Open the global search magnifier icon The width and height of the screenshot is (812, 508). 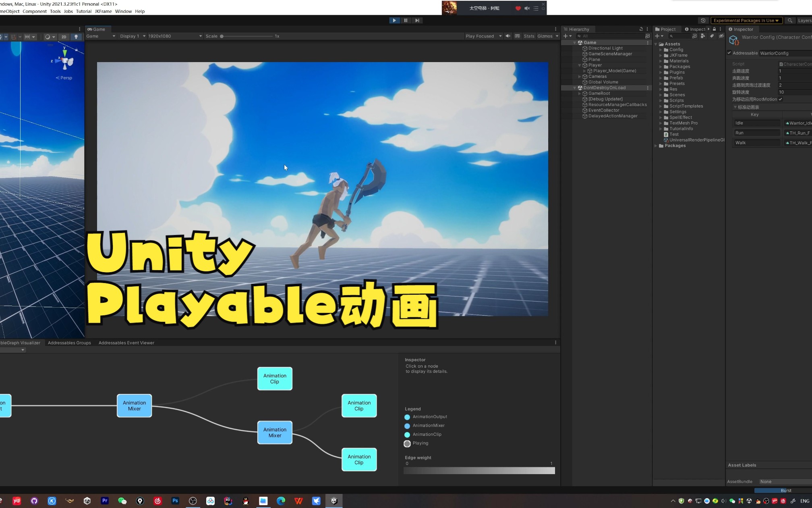[790, 21]
